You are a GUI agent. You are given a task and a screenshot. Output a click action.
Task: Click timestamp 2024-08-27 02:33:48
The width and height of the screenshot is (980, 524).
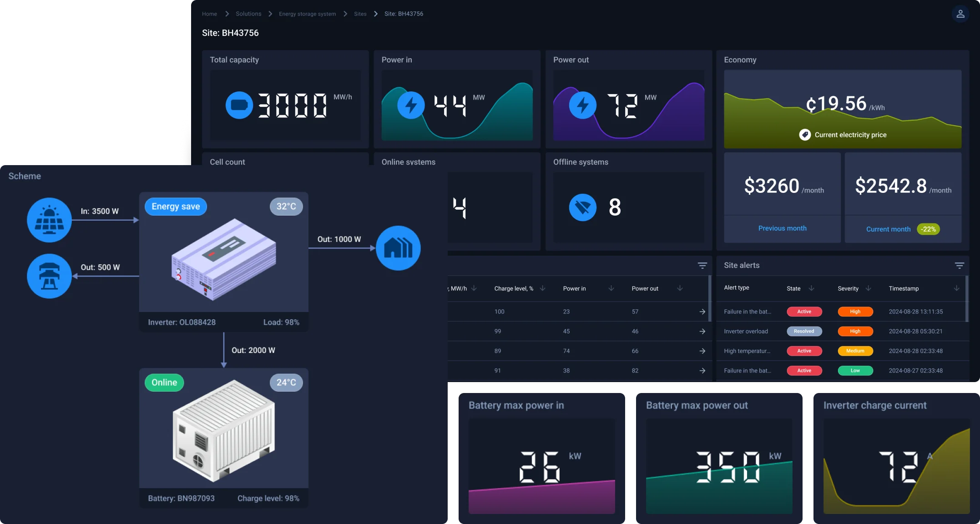point(915,370)
